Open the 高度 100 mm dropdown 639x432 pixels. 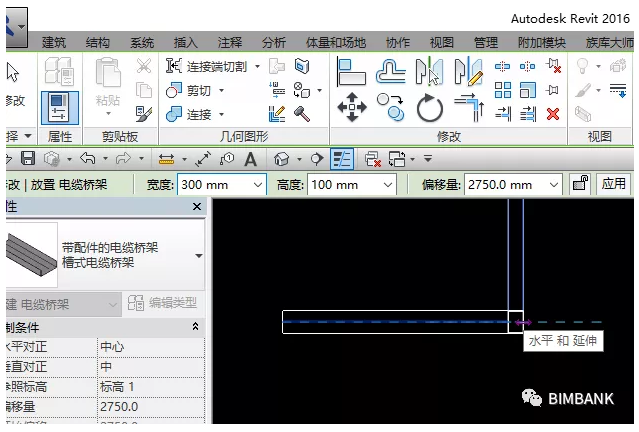[x=388, y=185]
